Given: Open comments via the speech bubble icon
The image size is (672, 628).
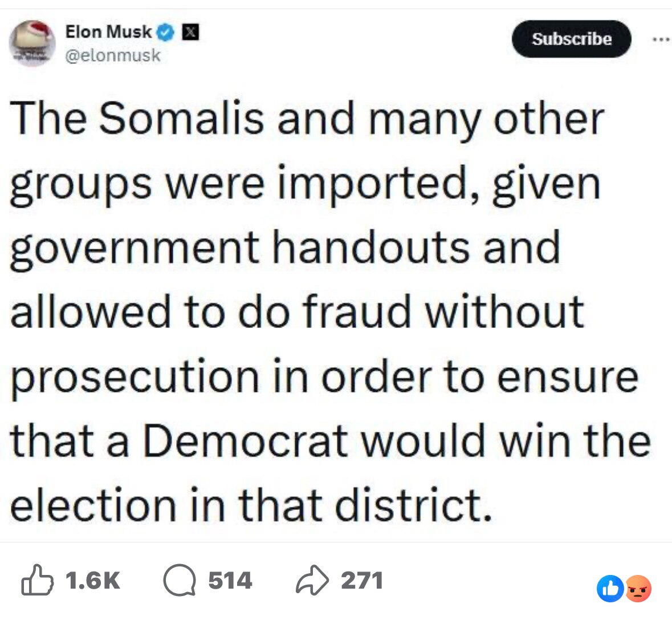Looking at the screenshot, I should [x=180, y=580].
